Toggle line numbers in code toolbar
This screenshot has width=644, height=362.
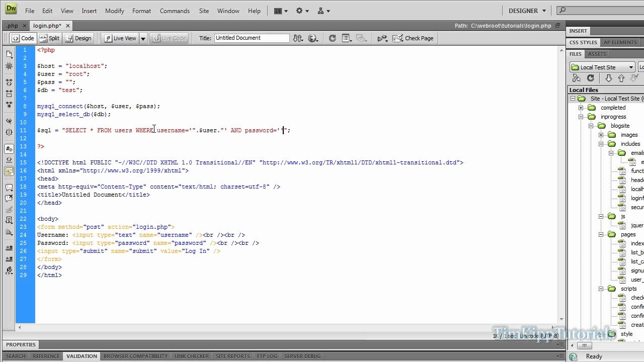(x=9, y=149)
